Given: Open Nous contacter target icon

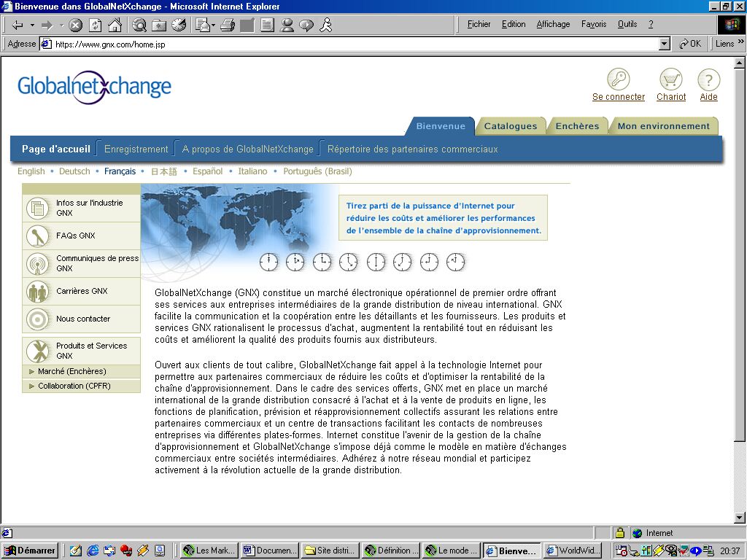Looking at the screenshot, I should (x=38, y=319).
